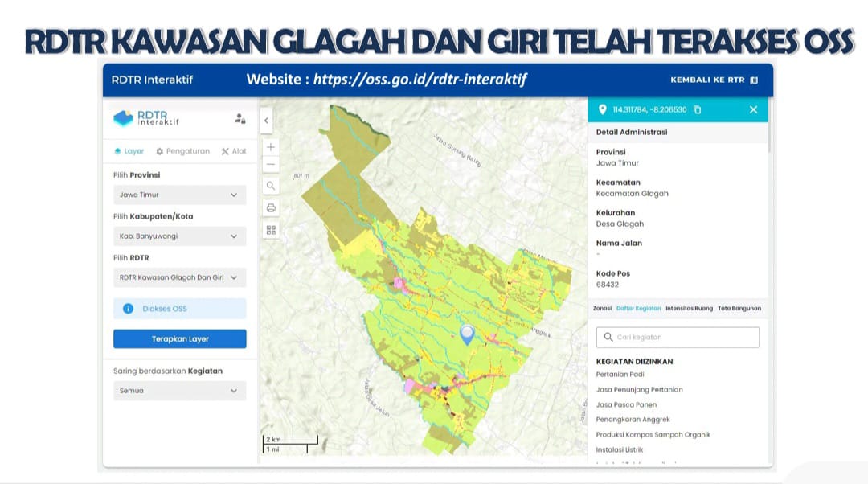Open the Pengaturan tab
This screenshot has width=868, height=484.
[x=182, y=151]
